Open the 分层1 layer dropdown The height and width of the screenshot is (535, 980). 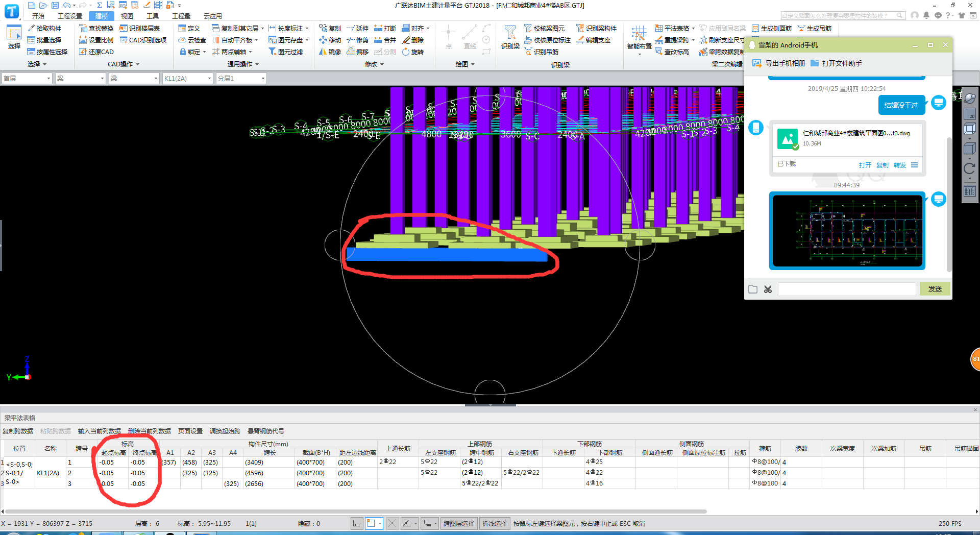pos(241,78)
